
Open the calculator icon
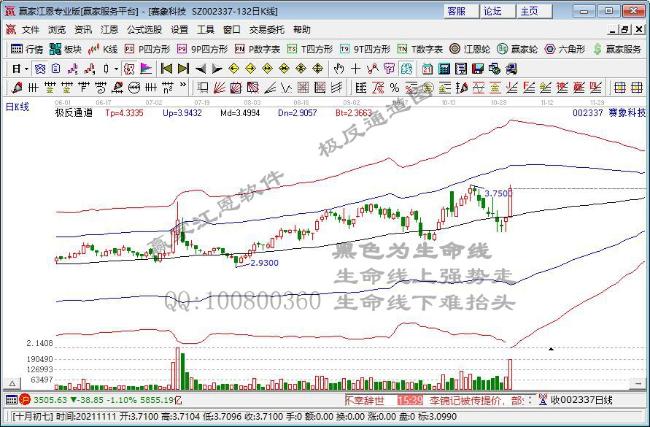pyautogui.click(x=444, y=69)
